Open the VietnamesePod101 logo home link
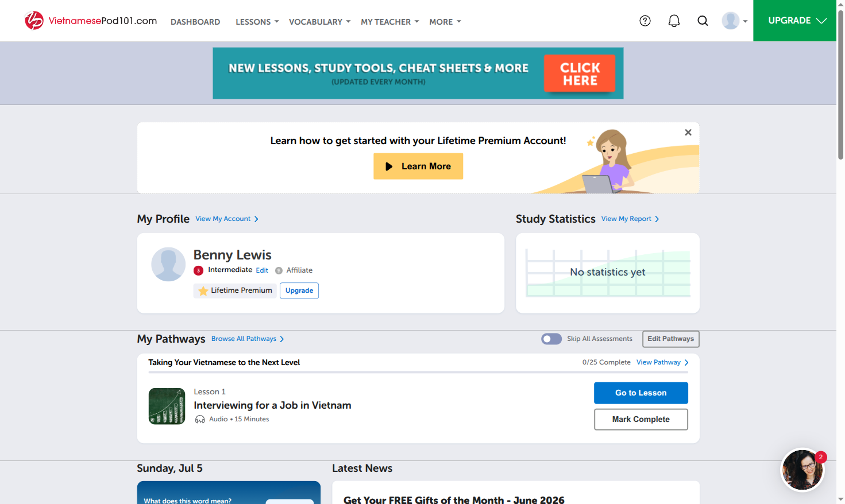Viewport: 845px width, 504px height. 91,21
